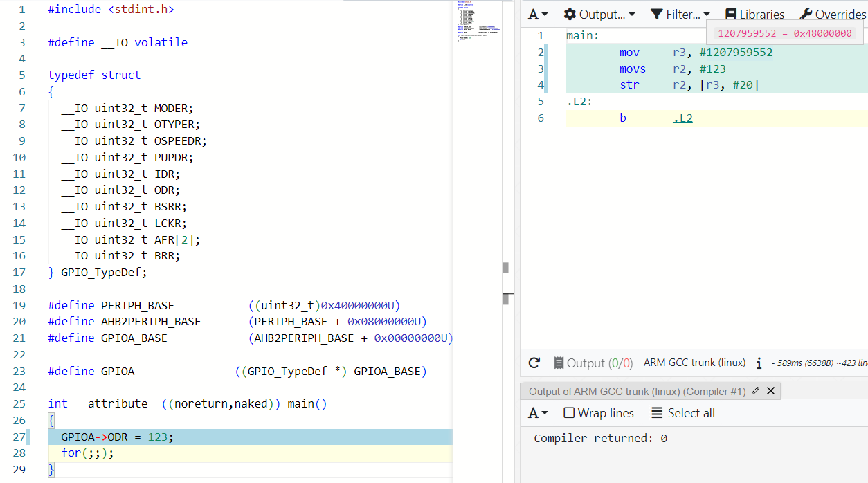
Task: Close the compiler output tab
Action: [770, 391]
